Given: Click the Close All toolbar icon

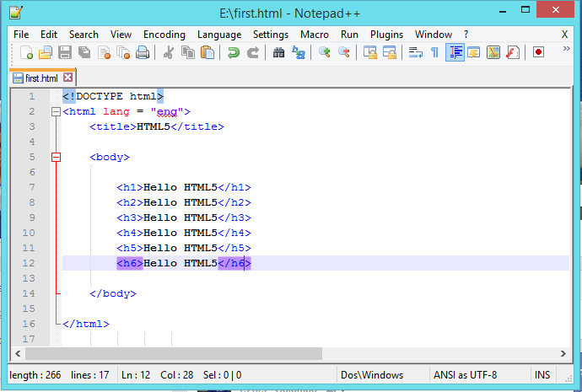Looking at the screenshot, I should coord(123,52).
